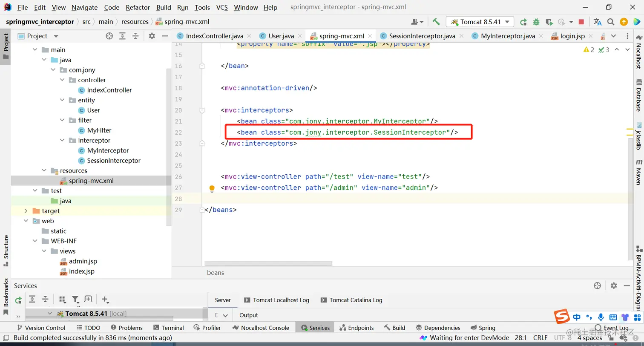The image size is (644, 346).
Task: Open Search Everywhere magnifier
Action: point(611,22)
